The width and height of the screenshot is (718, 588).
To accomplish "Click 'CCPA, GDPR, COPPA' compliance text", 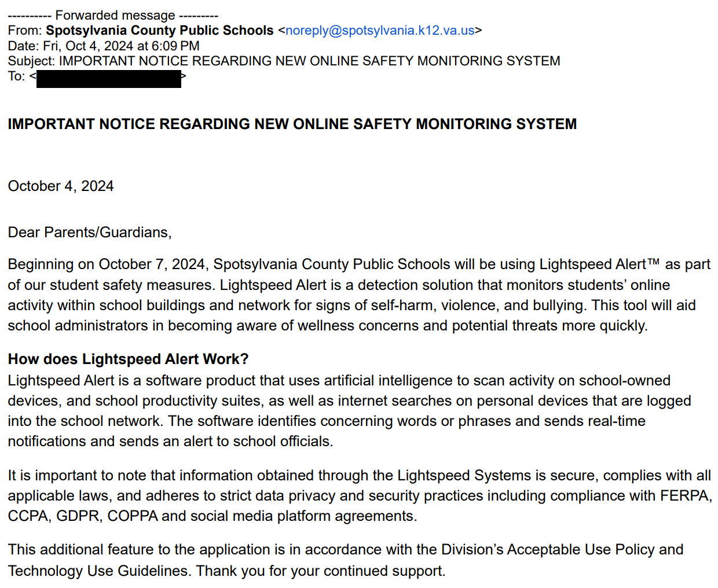I will (x=83, y=516).
